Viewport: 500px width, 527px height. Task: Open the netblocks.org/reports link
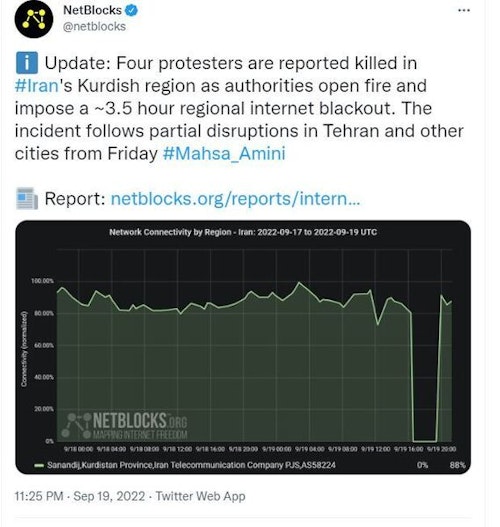coord(235,199)
